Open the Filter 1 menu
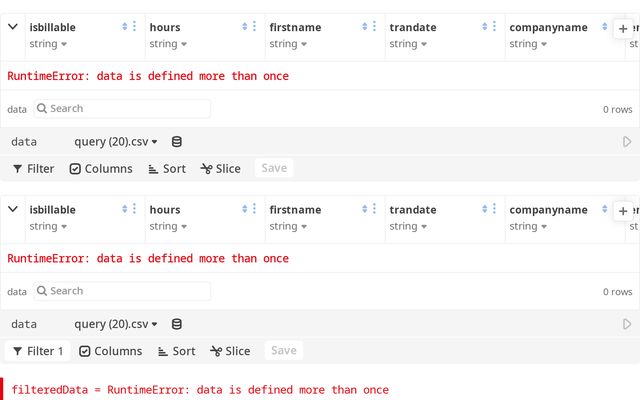 click(38, 351)
